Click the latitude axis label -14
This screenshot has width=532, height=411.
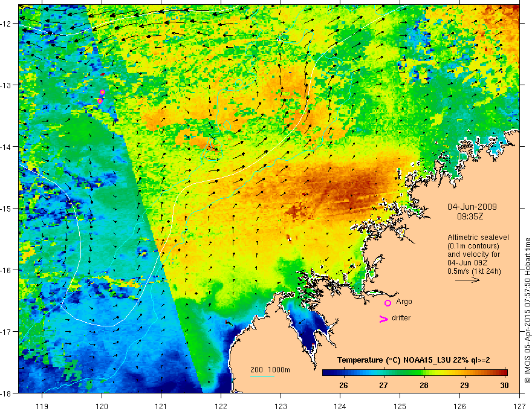[x=6, y=147]
